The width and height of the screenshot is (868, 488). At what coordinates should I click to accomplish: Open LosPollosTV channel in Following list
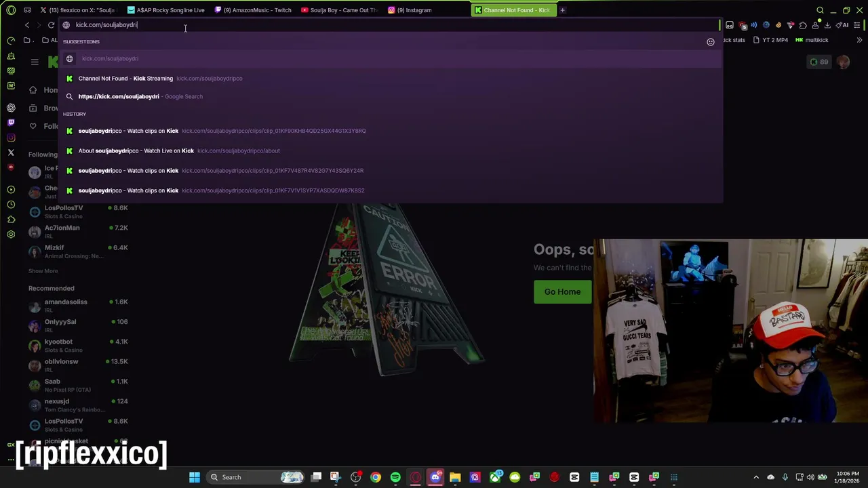(78, 212)
